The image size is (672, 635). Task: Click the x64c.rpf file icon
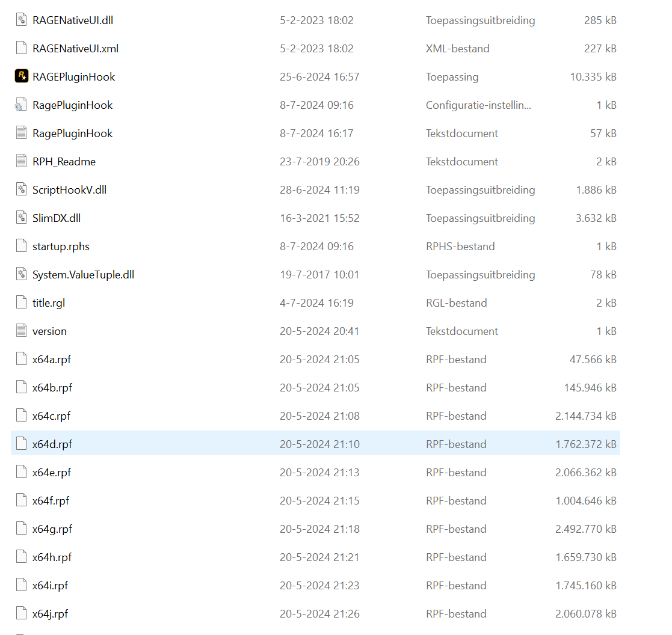(x=22, y=416)
